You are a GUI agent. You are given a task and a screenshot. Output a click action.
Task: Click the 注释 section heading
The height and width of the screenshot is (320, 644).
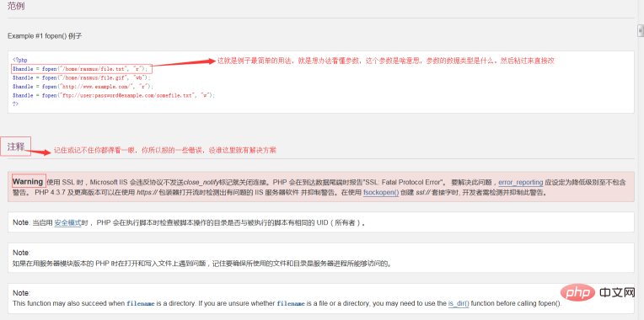16,147
